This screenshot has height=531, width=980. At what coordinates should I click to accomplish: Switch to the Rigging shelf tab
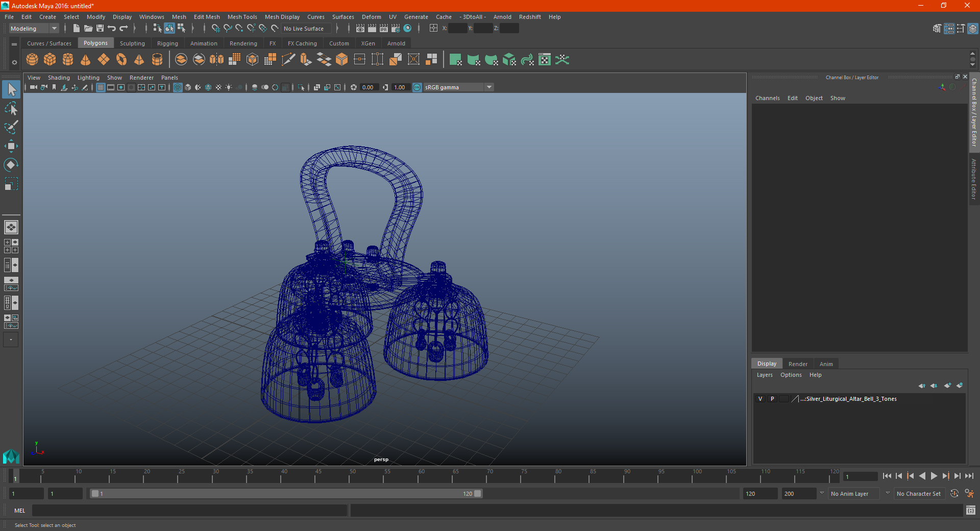click(167, 43)
